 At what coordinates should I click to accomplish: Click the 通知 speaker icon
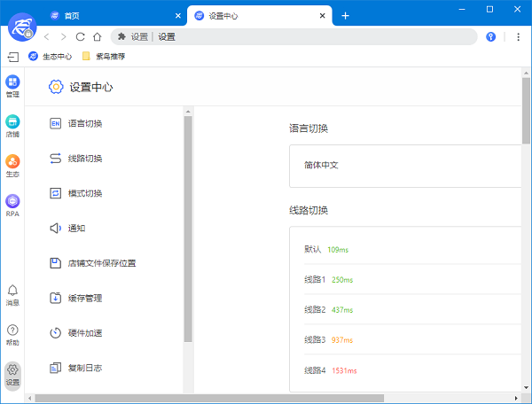coord(55,228)
